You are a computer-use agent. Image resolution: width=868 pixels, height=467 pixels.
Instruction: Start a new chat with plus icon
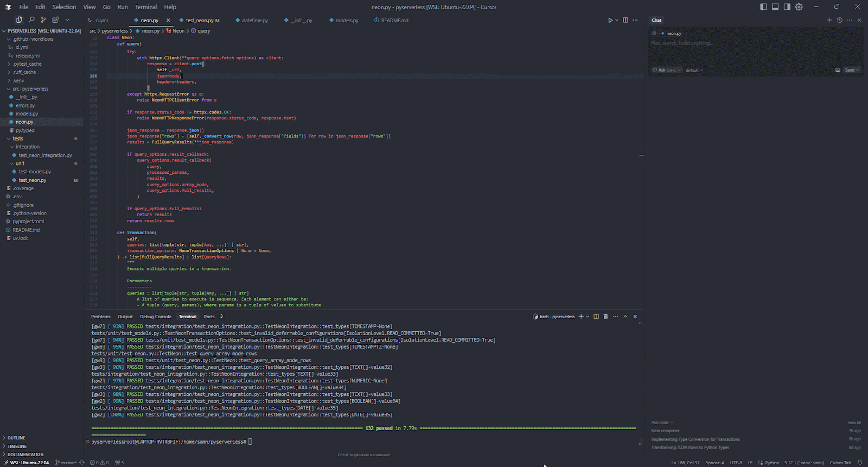(x=829, y=20)
